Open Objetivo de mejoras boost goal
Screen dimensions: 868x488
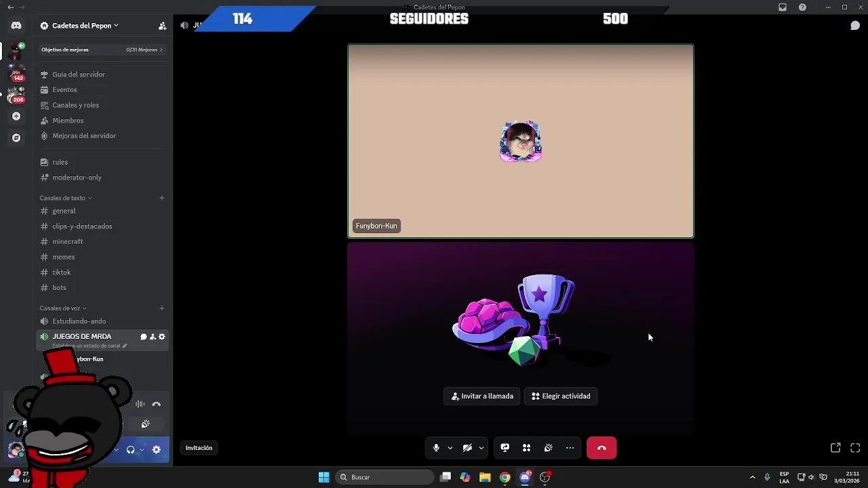click(x=102, y=49)
